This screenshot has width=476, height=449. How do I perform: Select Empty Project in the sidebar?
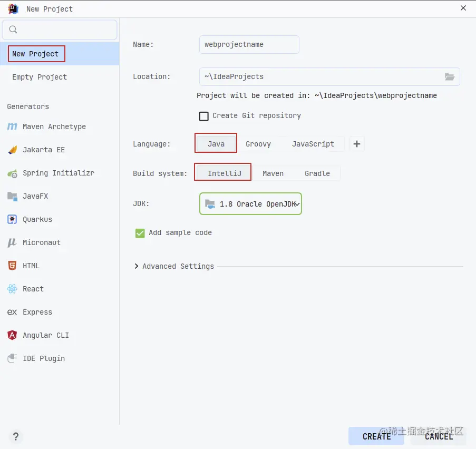tap(60, 77)
